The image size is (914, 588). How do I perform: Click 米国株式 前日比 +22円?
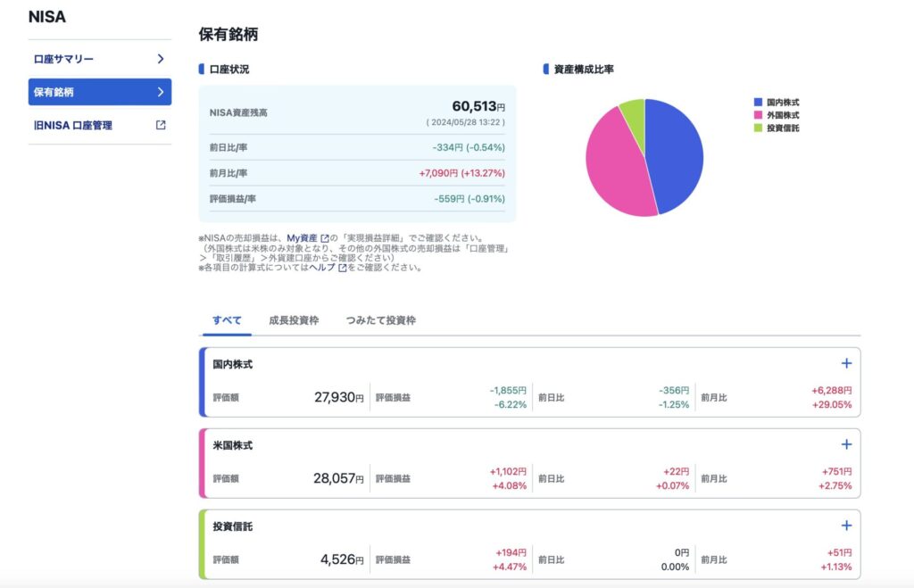pos(677,471)
